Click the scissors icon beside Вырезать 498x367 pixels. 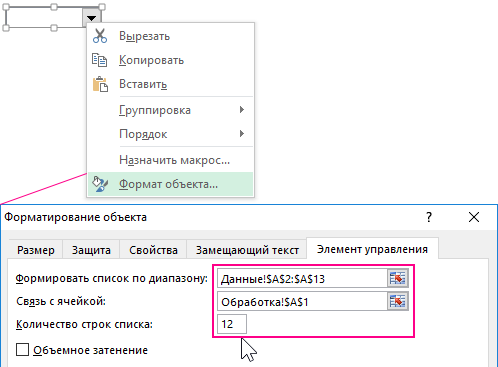(x=100, y=36)
